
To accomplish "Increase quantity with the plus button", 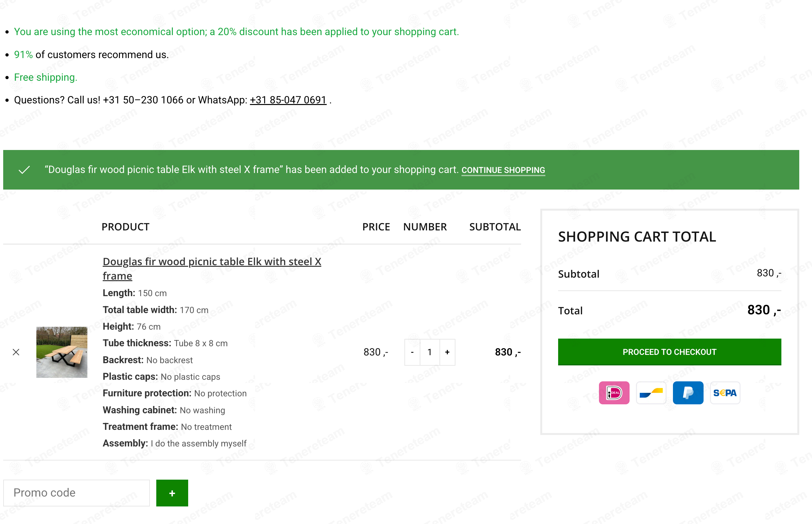I will [x=447, y=352].
